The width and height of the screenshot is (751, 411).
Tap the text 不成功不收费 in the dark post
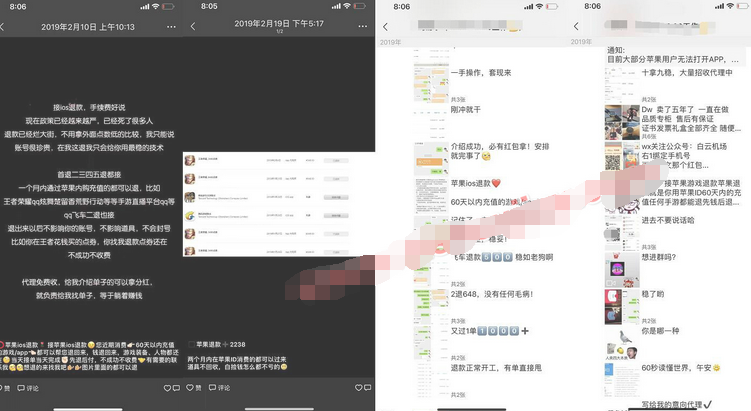click(89, 255)
